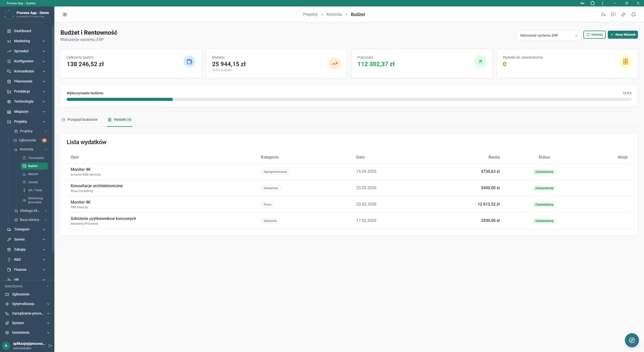Viewport: 644px width, 352px height.
Task: Go to Kontrola in the breadcrumb
Action: pyautogui.click(x=334, y=14)
